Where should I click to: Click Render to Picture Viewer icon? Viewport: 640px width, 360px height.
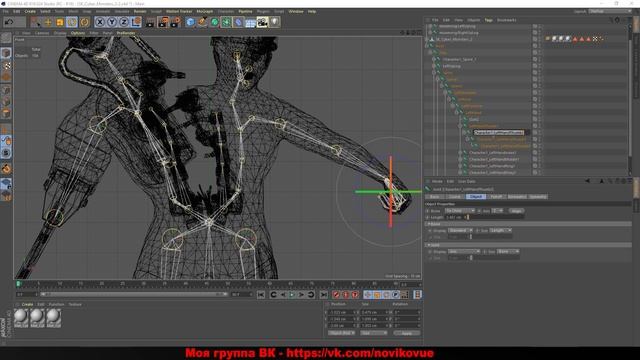click(x=163, y=22)
